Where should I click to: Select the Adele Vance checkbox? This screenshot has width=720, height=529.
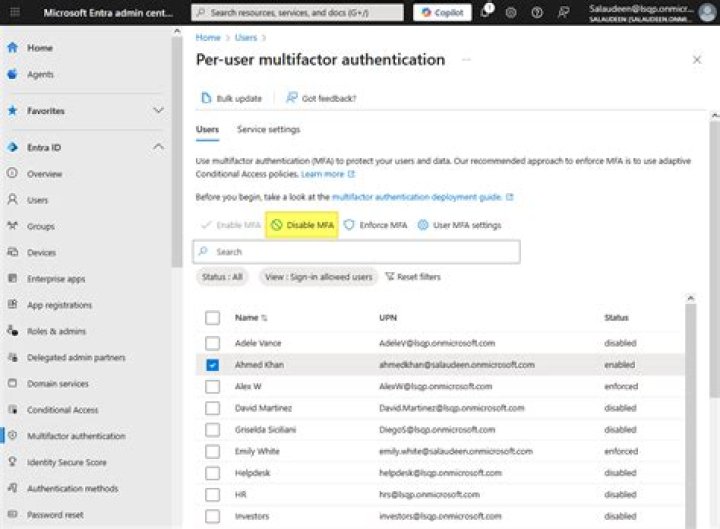coord(213,343)
